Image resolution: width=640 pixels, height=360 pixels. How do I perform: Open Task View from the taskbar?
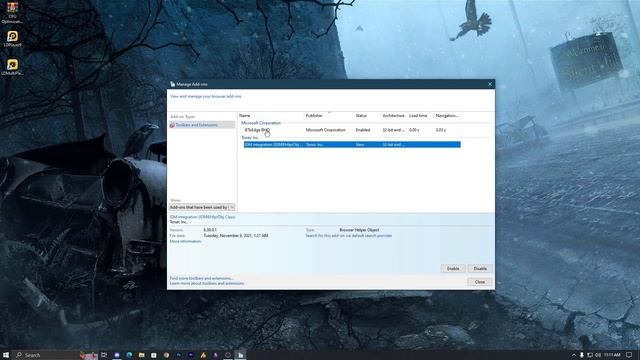(x=104, y=355)
